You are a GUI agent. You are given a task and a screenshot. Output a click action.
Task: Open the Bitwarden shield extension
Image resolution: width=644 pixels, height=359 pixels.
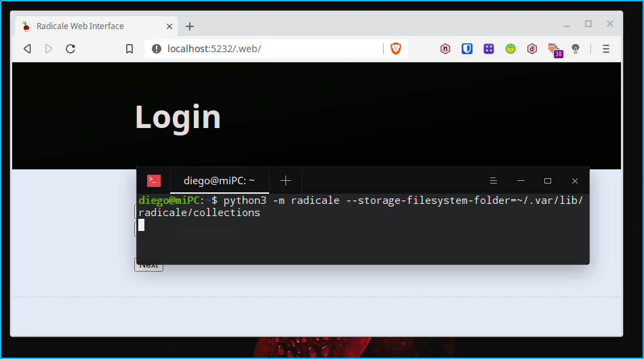click(467, 49)
